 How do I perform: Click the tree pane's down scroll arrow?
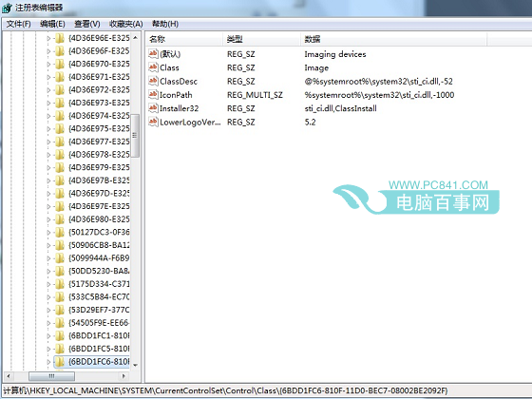135,366
